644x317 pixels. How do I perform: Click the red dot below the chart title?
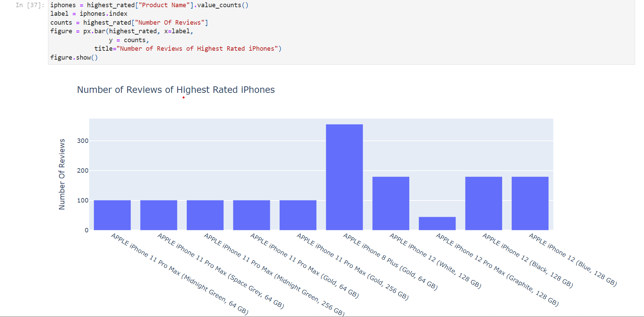click(x=183, y=97)
